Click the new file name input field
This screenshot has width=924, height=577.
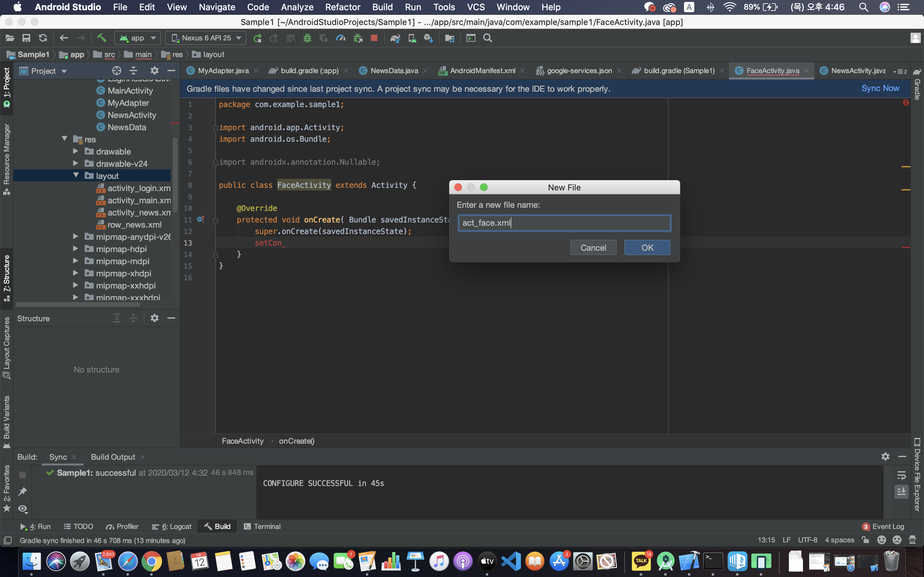(564, 223)
